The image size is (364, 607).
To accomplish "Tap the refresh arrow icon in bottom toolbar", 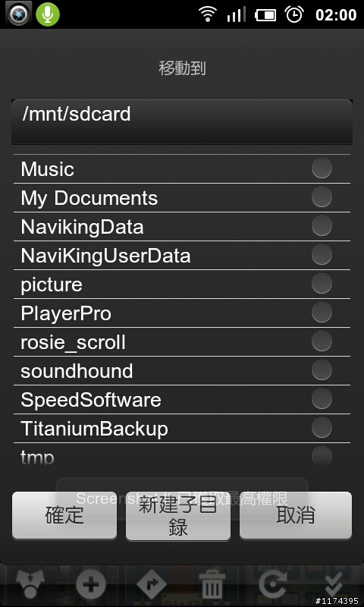I will (x=273, y=584).
